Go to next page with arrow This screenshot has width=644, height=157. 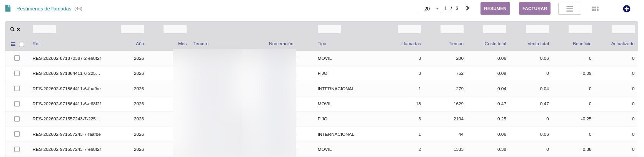(x=467, y=8)
